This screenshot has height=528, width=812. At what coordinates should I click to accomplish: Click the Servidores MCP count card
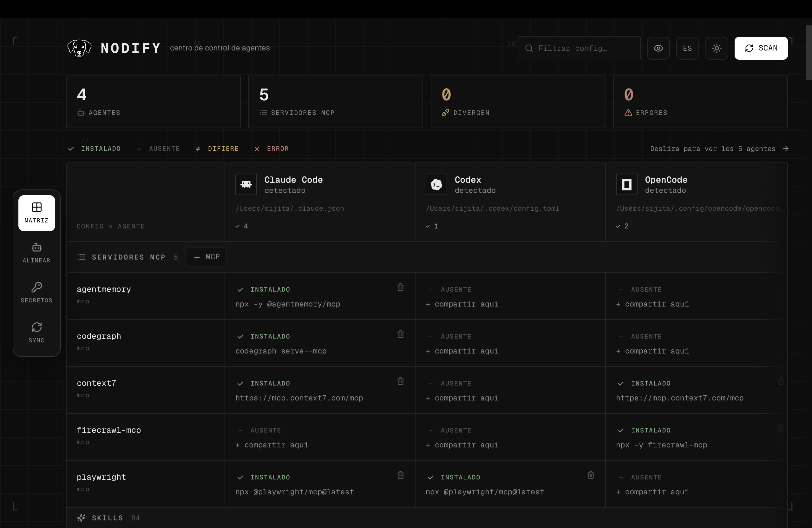point(336,102)
